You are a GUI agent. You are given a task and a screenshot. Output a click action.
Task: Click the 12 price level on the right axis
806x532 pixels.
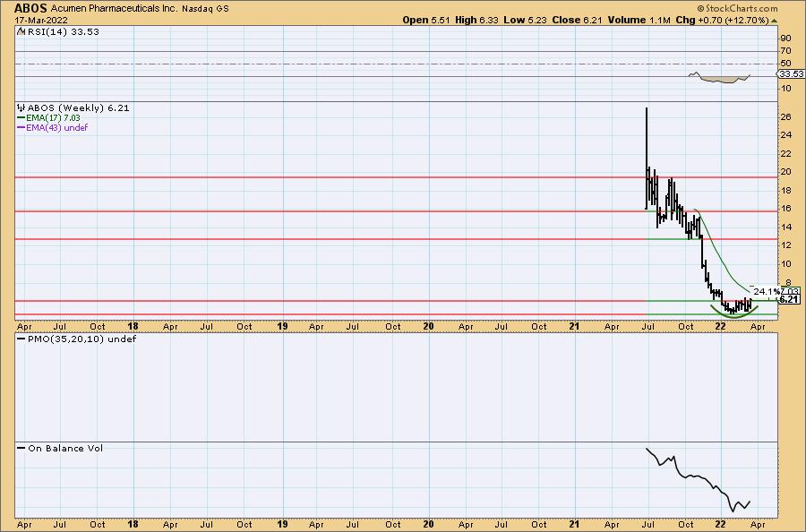pos(785,245)
